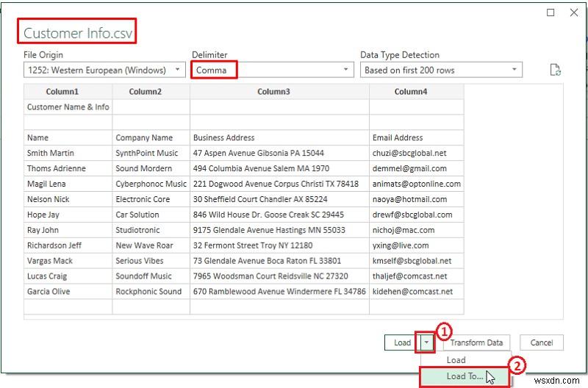The height and width of the screenshot is (388, 588).
Task: Click the 'Nelson Nick' cell
Action: [68, 199]
